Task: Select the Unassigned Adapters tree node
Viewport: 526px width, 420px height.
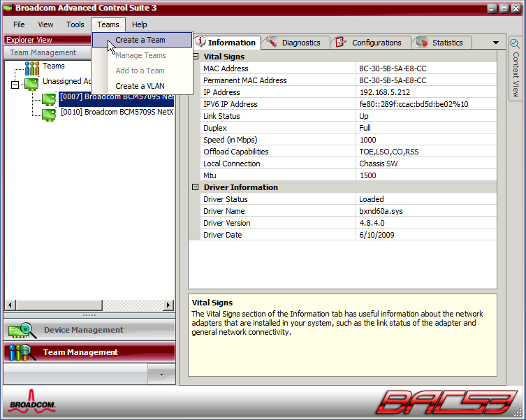Action: 66,81
